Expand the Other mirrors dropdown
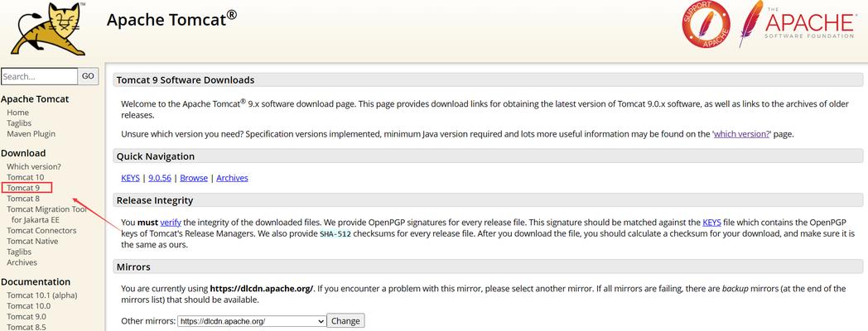Screen dimensions: 868x331 pyautogui.click(x=252, y=321)
